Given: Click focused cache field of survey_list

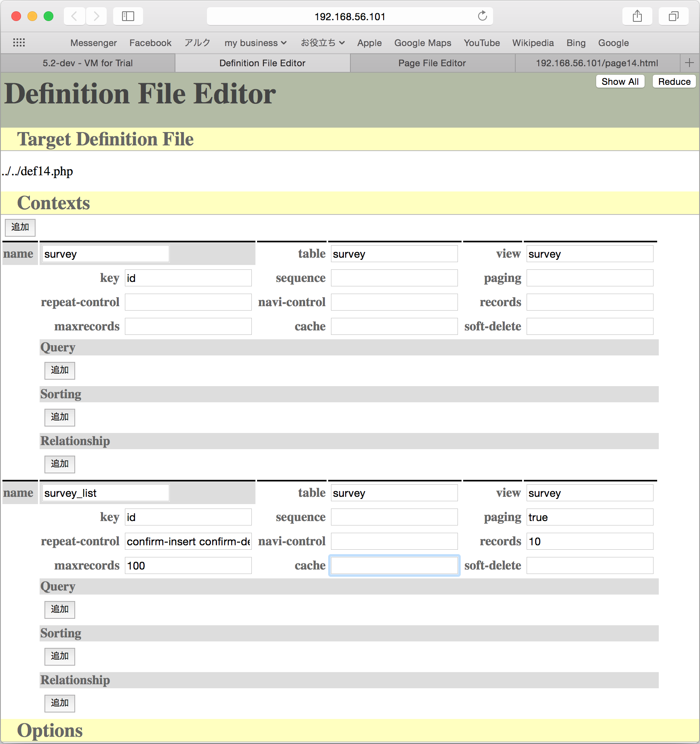Looking at the screenshot, I should [x=394, y=566].
